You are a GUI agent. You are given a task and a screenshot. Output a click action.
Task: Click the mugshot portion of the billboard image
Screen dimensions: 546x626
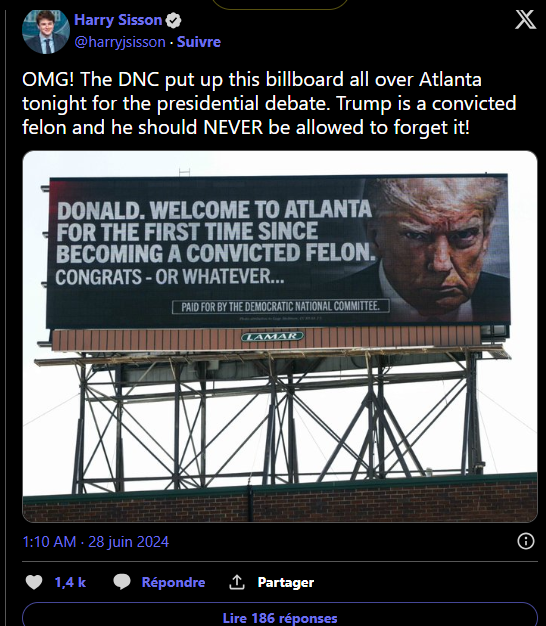(x=438, y=250)
